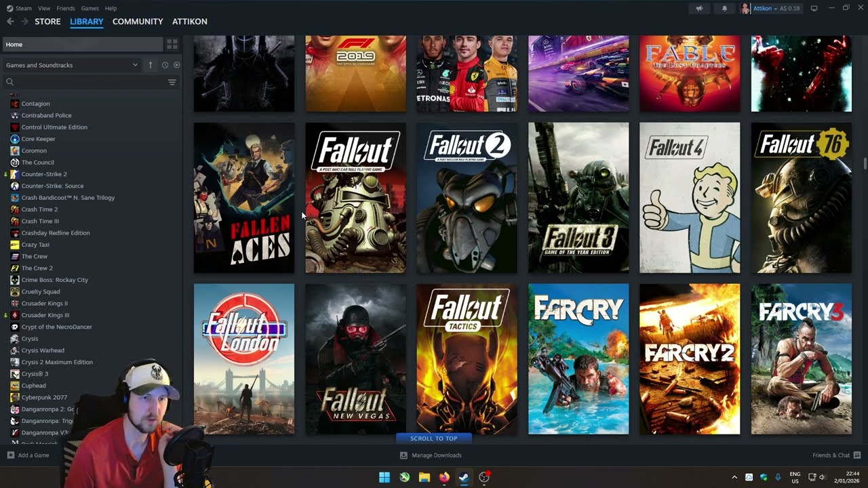Select Crypt of the NecroDancer entry
This screenshot has height=488, width=868.
[56, 327]
